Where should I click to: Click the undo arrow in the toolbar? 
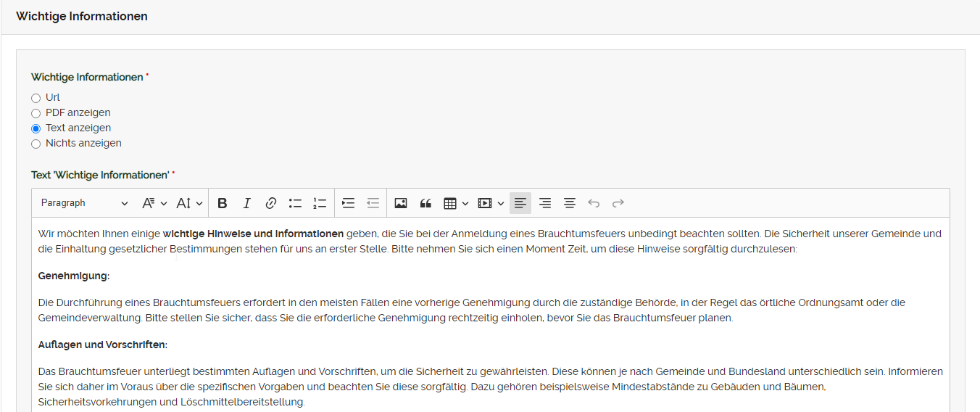(594, 204)
